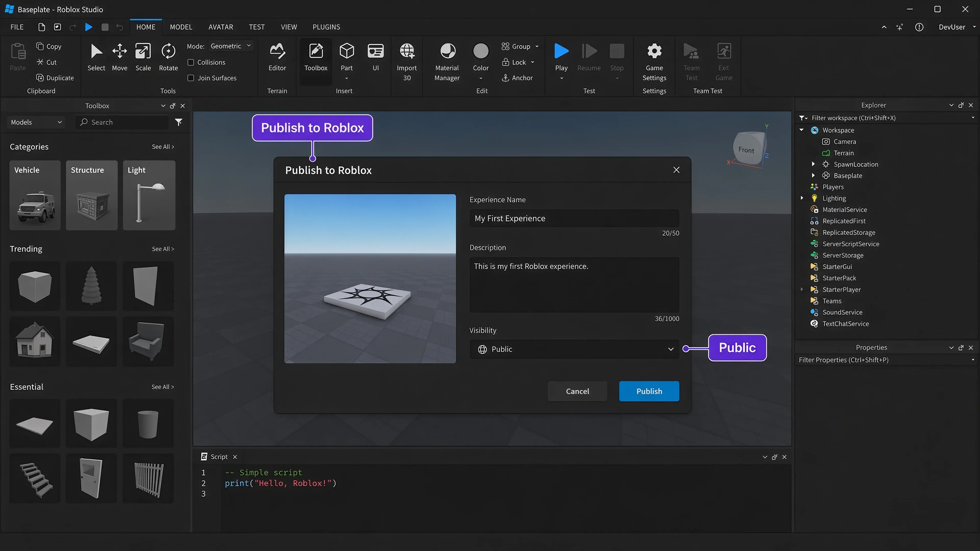Click the Anchor tool
The image size is (980, 551).
coord(517,78)
